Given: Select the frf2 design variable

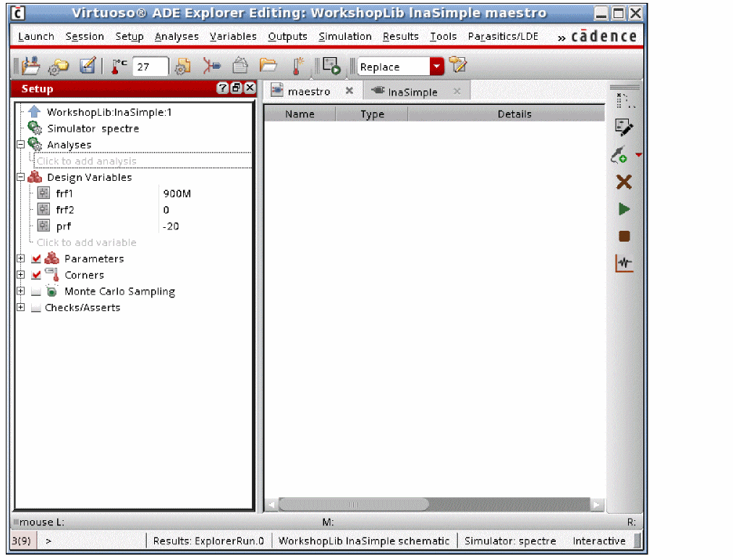Looking at the screenshot, I should tap(65, 210).
